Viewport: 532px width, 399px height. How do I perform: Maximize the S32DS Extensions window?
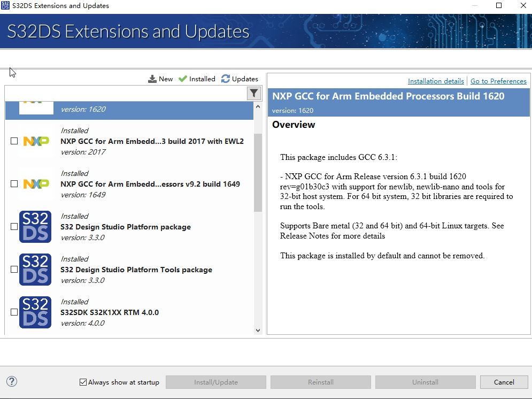tap(499, 5)
